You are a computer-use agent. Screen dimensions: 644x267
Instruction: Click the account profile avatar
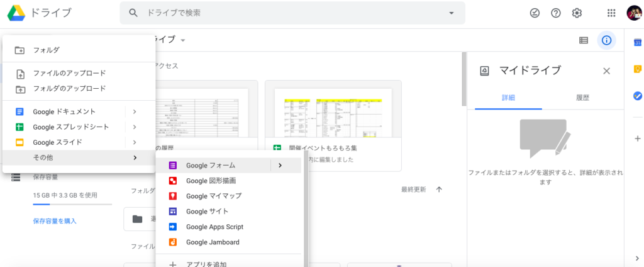coord(634,13)
